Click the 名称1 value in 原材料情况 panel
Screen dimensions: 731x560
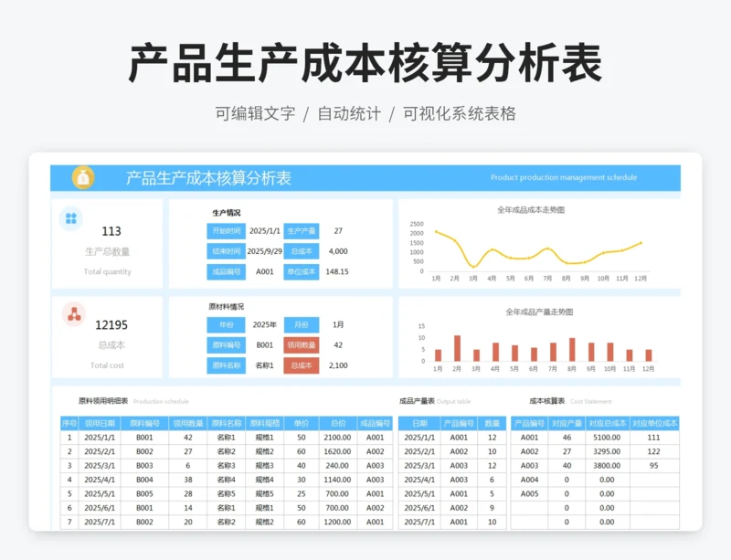264,365
